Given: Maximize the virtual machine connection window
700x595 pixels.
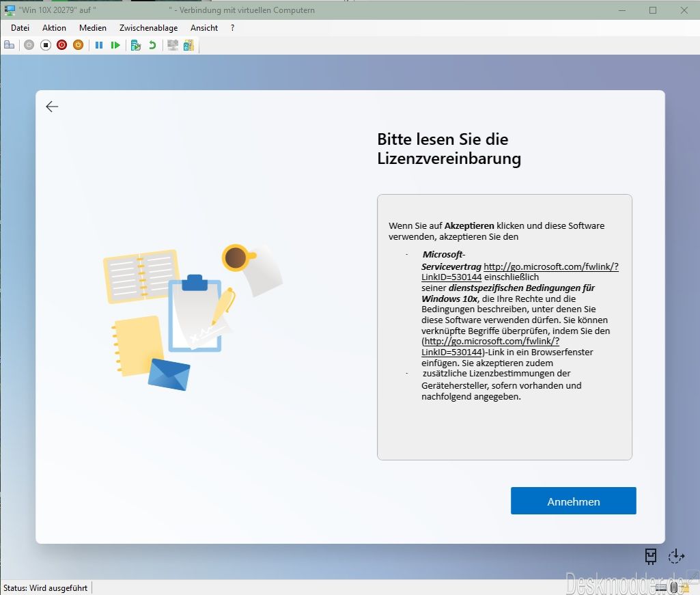Looking at the screenshot, I should pos(653,10).
